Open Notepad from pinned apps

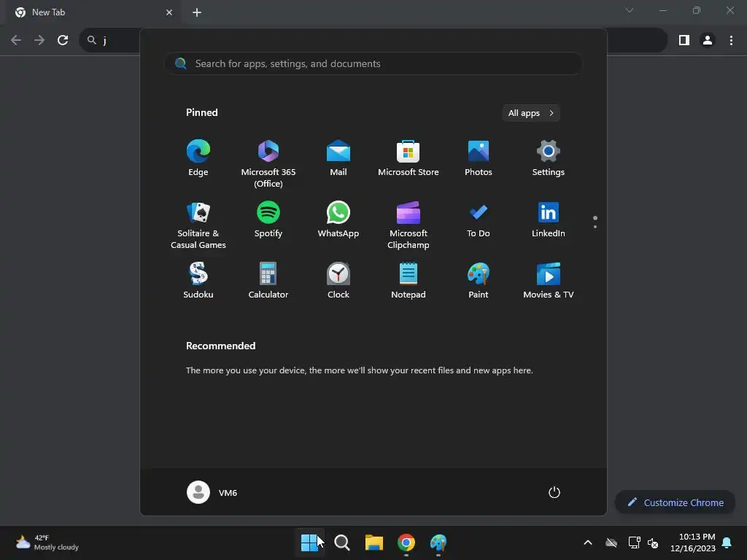coord(409,281)
